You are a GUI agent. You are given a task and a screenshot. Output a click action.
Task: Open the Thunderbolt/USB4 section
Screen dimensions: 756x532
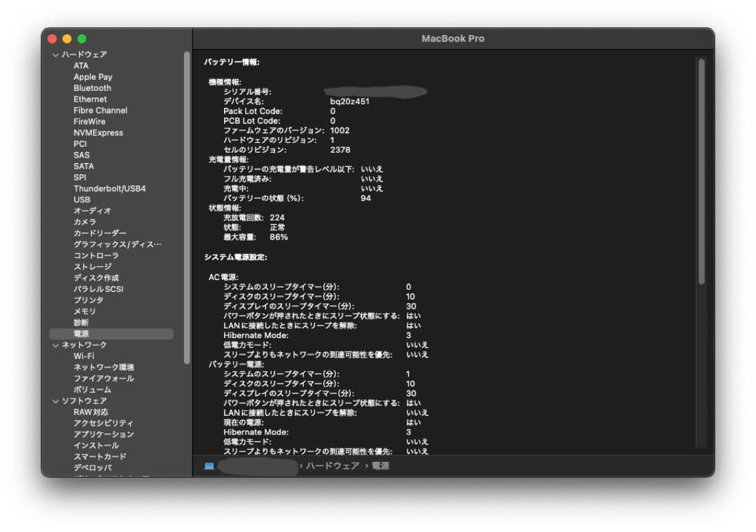pos(111,188)
